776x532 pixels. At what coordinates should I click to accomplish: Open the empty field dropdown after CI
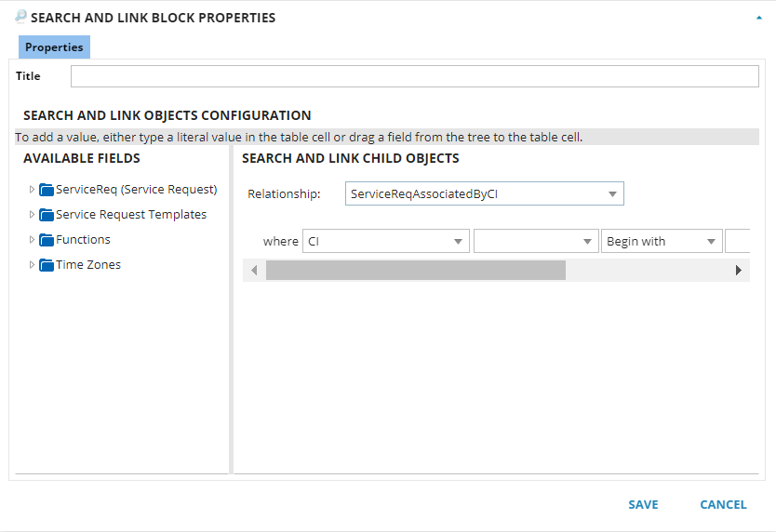(587, 242)
